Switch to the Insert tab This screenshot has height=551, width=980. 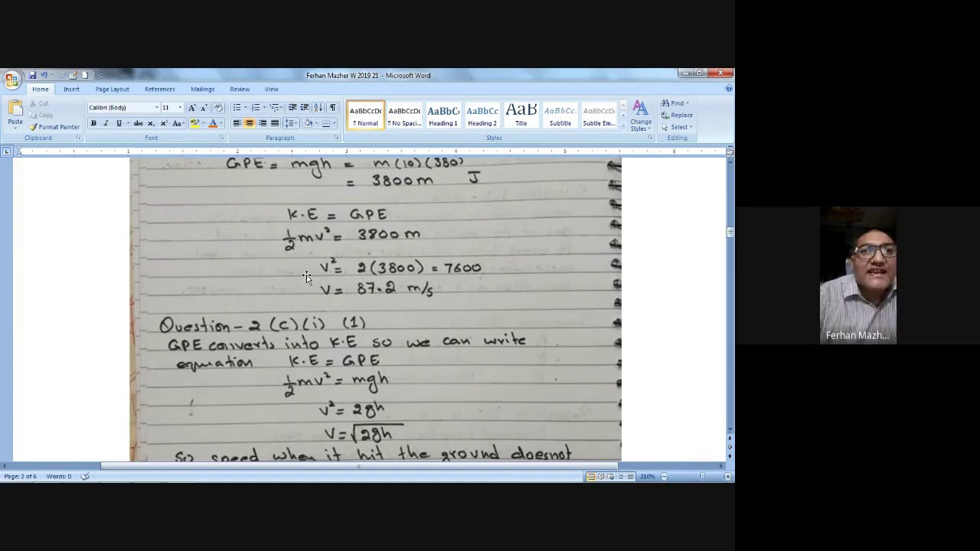coord(71,90)
